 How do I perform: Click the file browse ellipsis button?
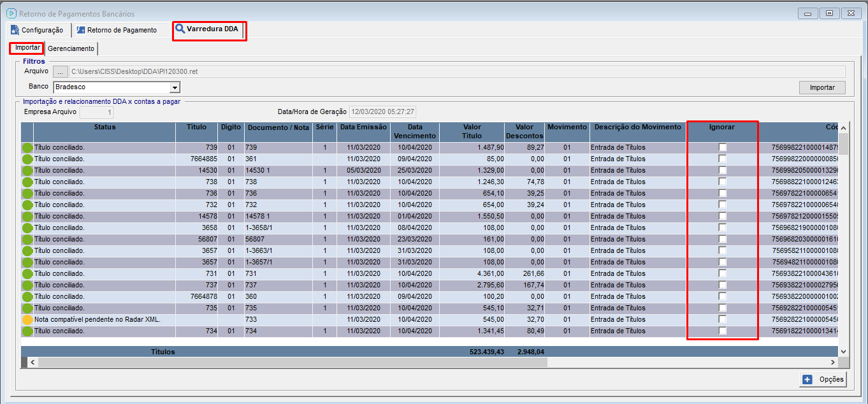(60, 71)
